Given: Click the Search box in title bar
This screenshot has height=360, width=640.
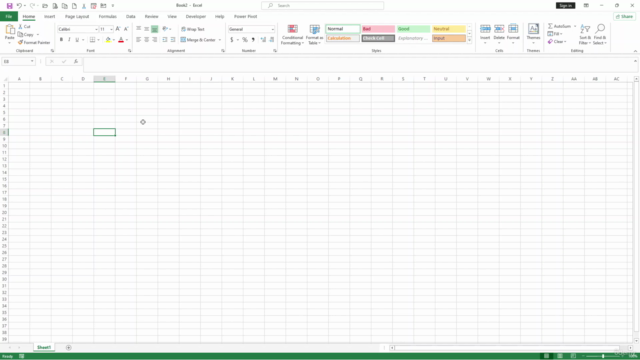Looking at the screenshot, I should 322,6.
